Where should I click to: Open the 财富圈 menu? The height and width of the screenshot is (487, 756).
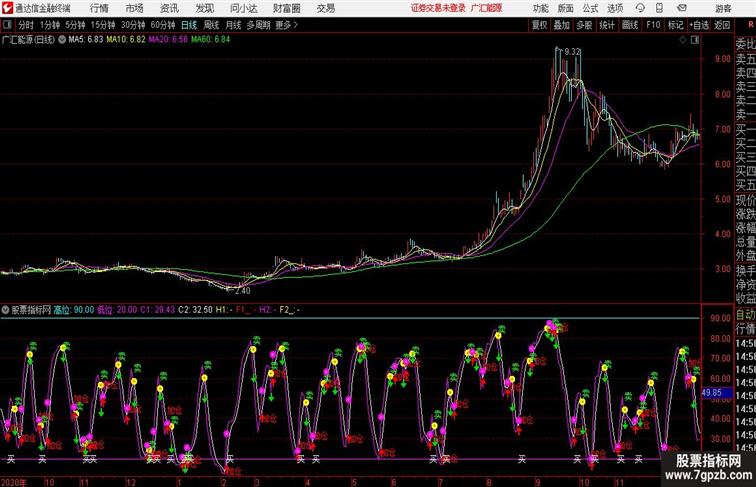pyautogui.click(x=286, y=8)
